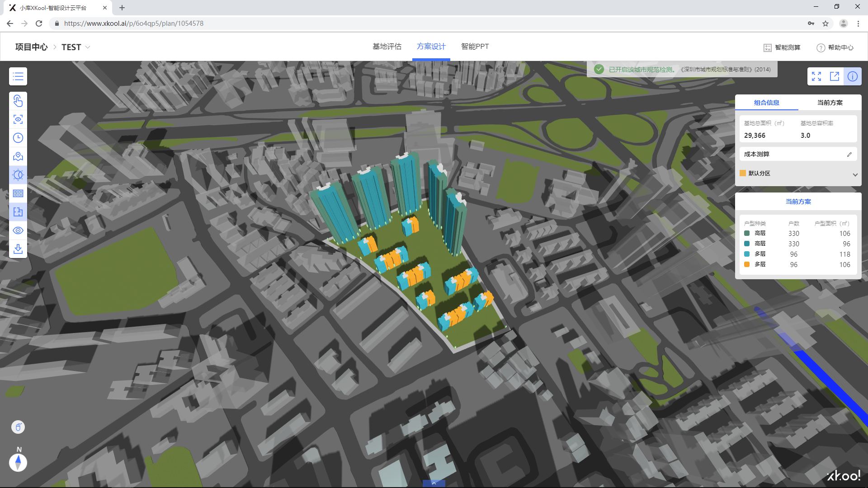Open the 智能PPT tab

click(x=475, y=47)
